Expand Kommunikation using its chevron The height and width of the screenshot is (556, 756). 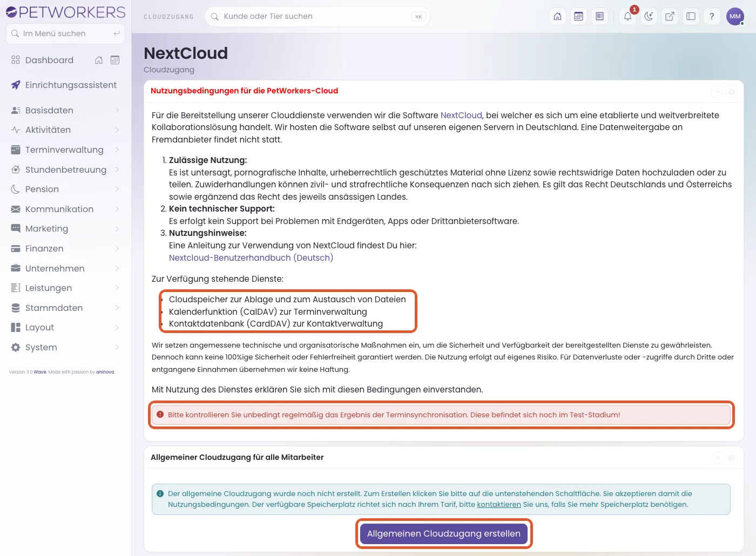117,209
